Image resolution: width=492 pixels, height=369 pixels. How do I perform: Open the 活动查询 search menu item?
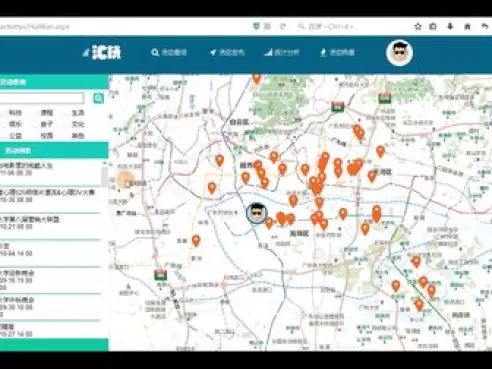(169, 53)
